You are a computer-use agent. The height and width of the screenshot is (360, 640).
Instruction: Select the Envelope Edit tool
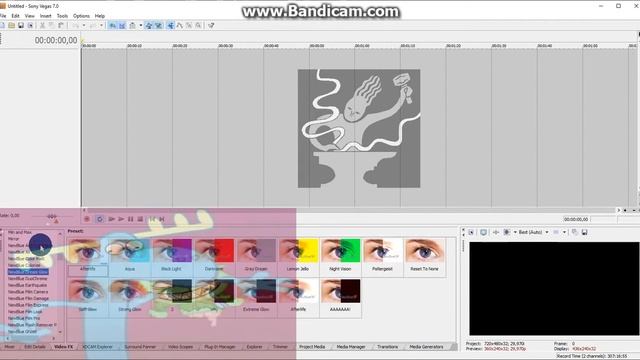click(180, 25)
